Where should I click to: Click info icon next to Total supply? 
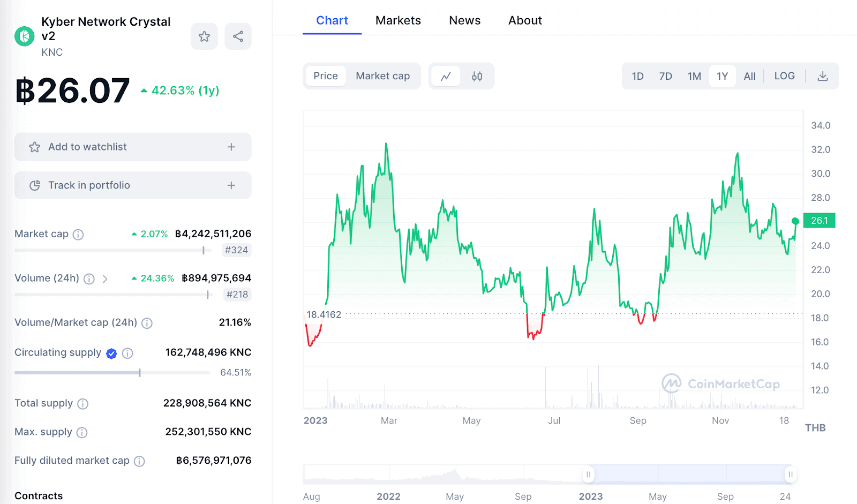(82, 404)
